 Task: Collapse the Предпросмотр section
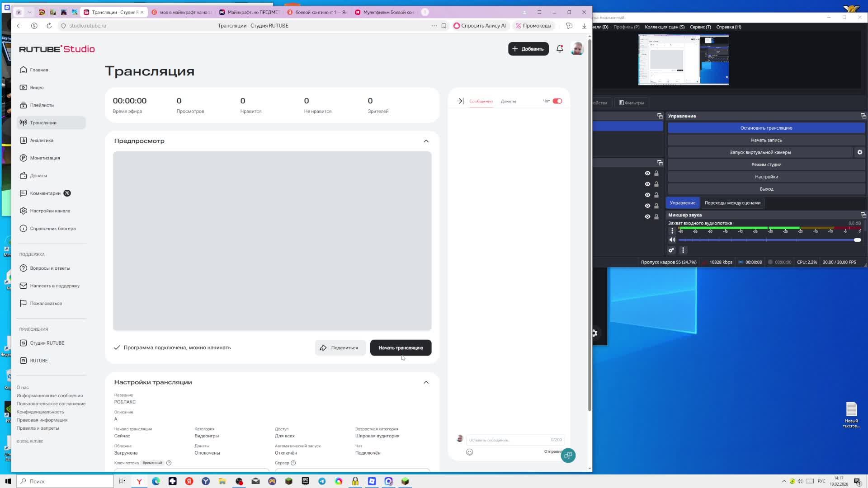coord(426,141)
